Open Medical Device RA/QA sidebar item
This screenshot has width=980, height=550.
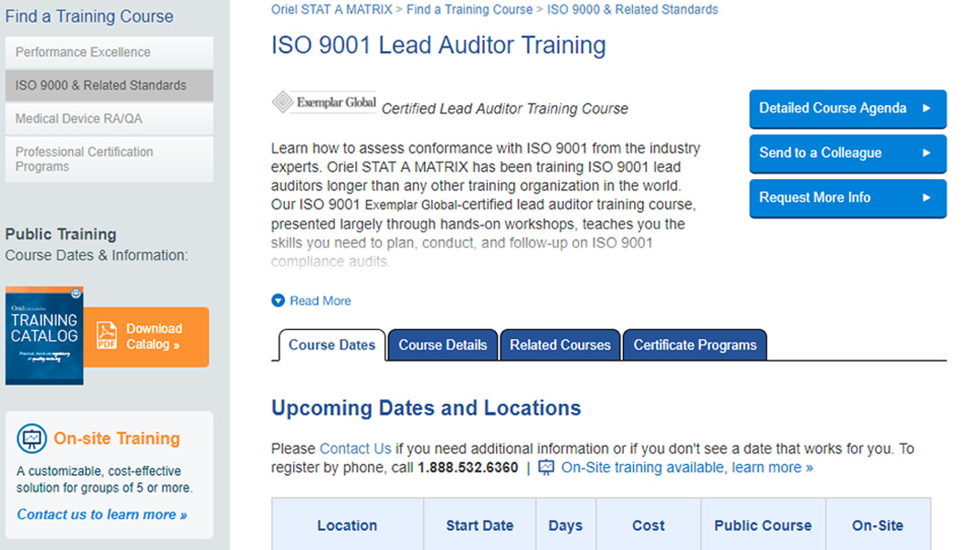(110, 119)
